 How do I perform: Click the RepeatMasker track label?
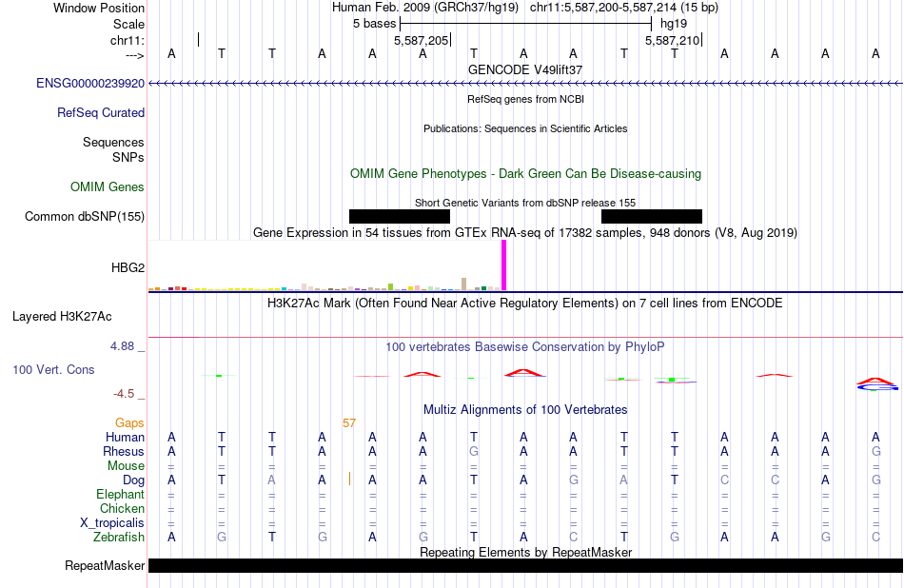click(105, 565)
